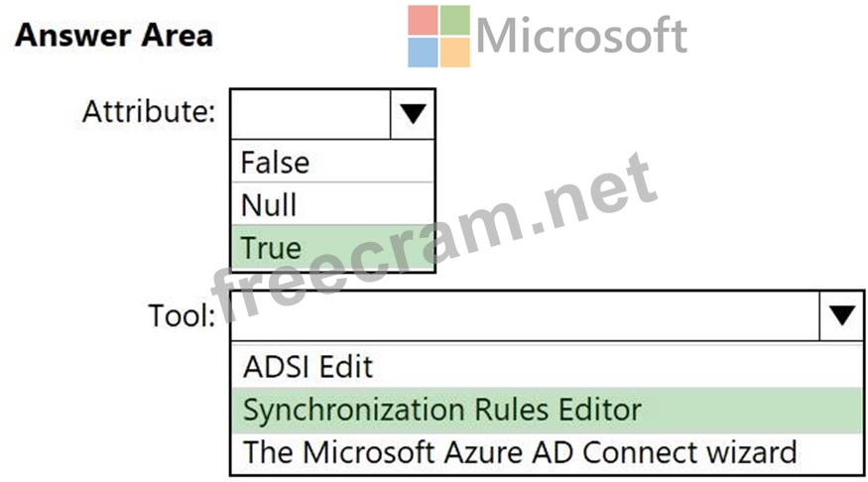The width and height of the screenshot is (868, 482).
Task: Click the green square of Microsoft logo
Action: click(454, 20)
